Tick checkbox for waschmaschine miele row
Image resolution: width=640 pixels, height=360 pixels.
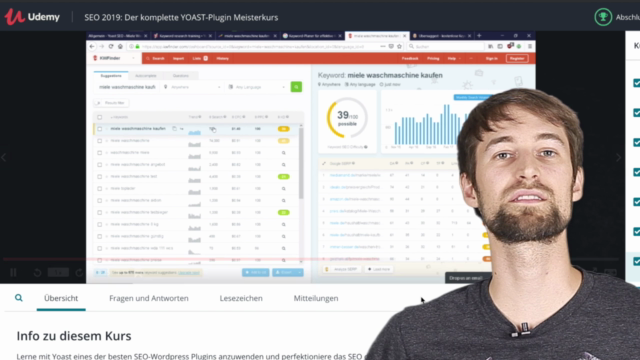coord(100,153)
